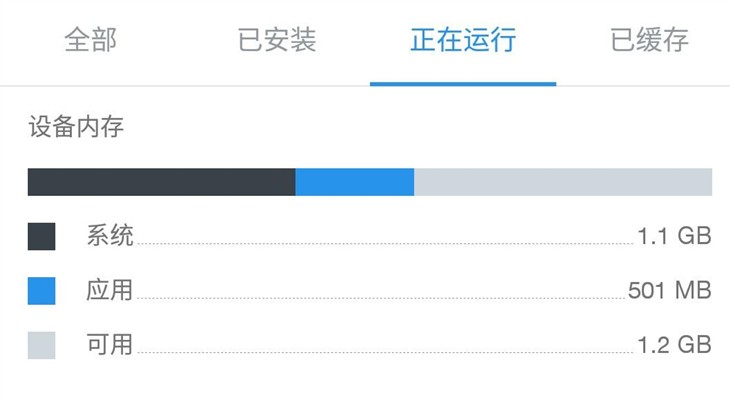Screen dimensions: 730x399
Task: Select the 可用 label
Action: click(110, 345)
